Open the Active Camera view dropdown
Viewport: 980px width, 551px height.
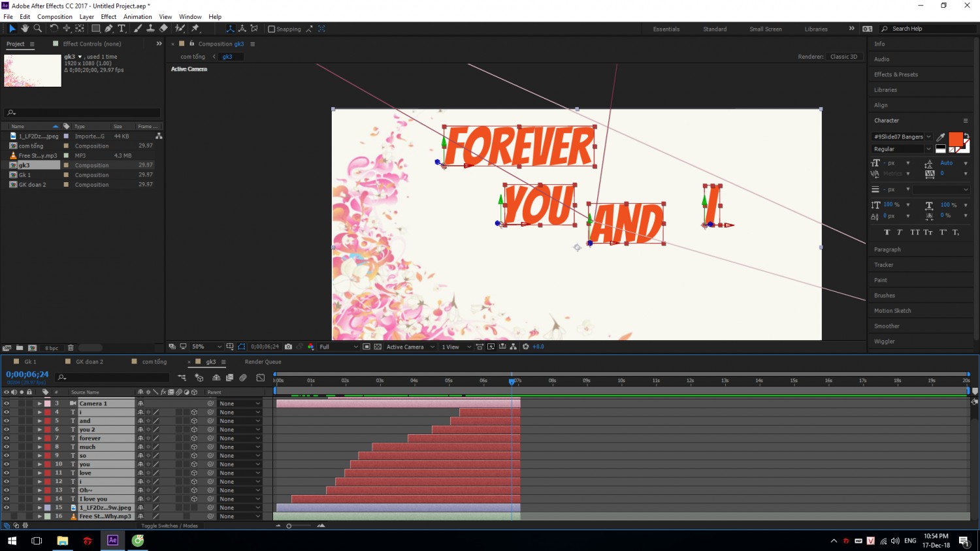click(x=410, y=347)
